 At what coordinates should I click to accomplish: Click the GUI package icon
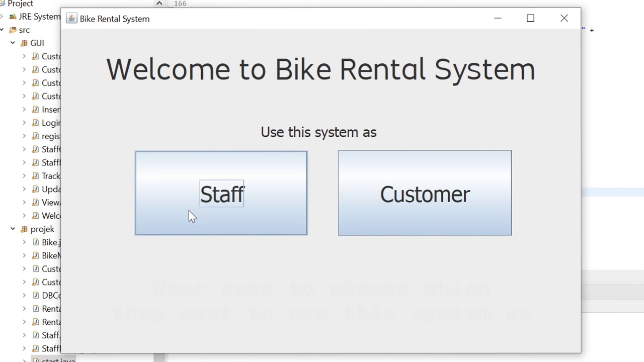pos(24,43)
